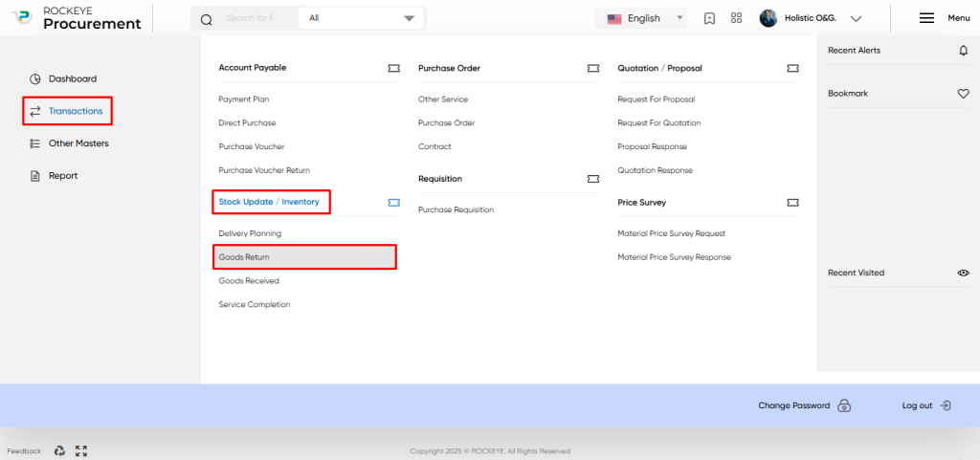Screen dimensions: 980x460
Task: Open the Goods Return link
Action: (304, 257)
